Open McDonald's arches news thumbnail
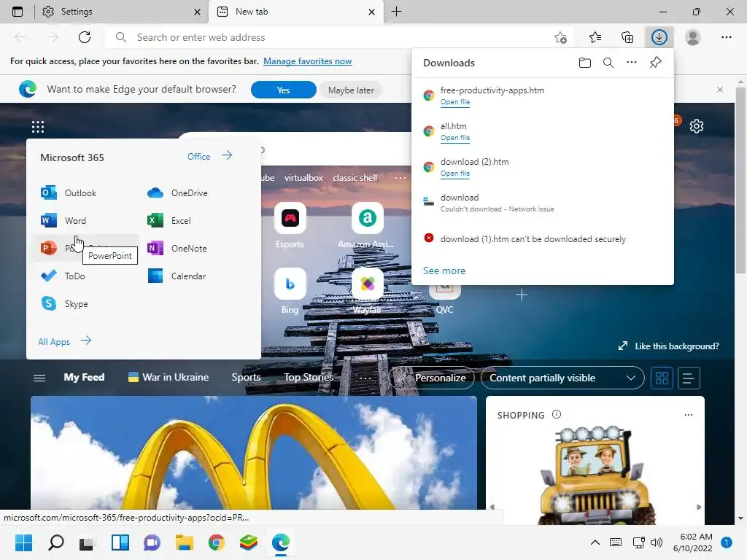747x560 pixels. [x=254, y=453]
